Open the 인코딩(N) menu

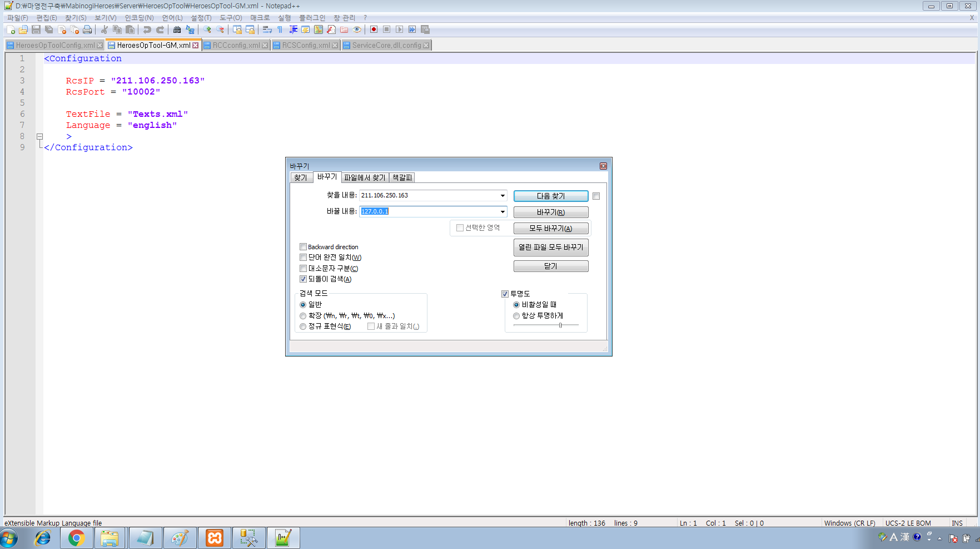[139, 18]
